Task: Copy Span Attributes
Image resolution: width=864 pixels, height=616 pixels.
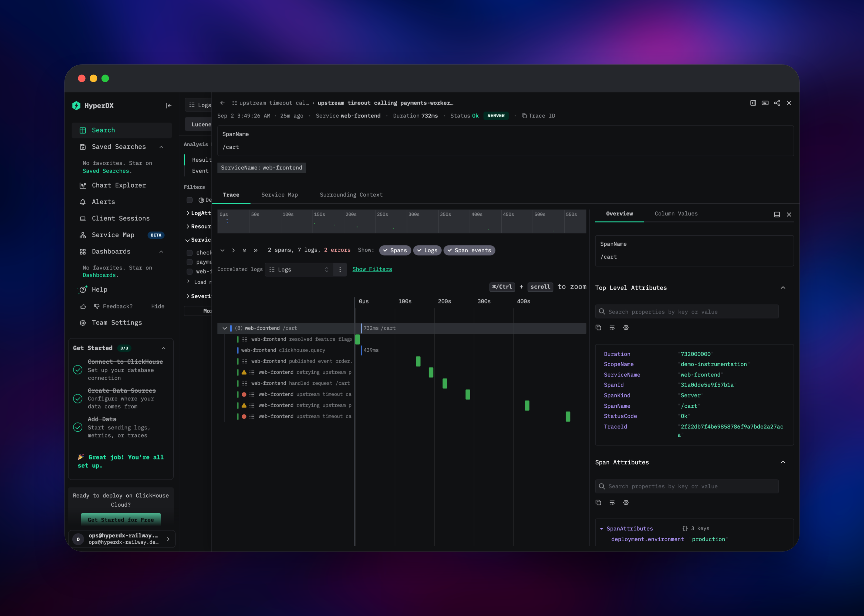Action: pyautogui.click(x=599, y=503)
